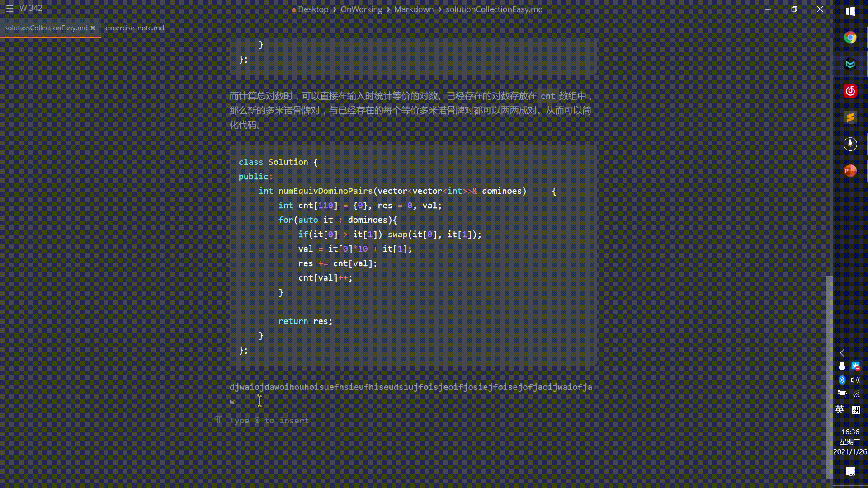Viewport: 868px width, 488px height.
Task: Click the paragraph pilcrow icon
Action: (218, 420)
